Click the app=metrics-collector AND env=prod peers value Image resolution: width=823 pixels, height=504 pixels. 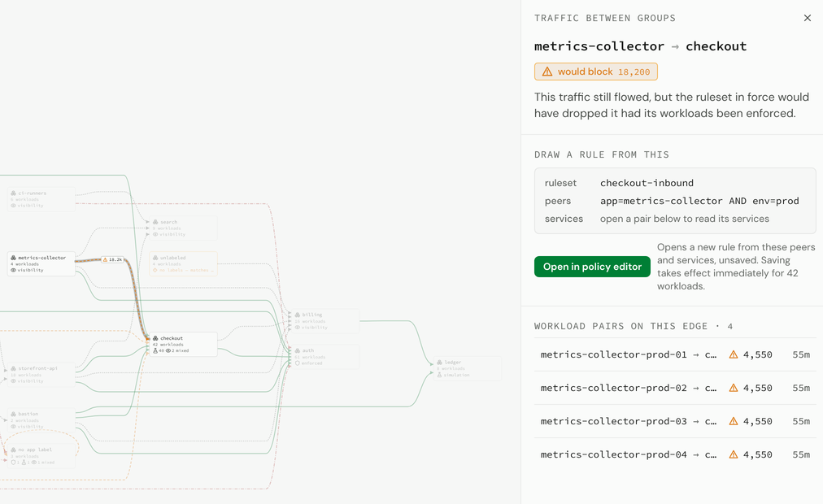pyautogui.click(x=699, y=201)
